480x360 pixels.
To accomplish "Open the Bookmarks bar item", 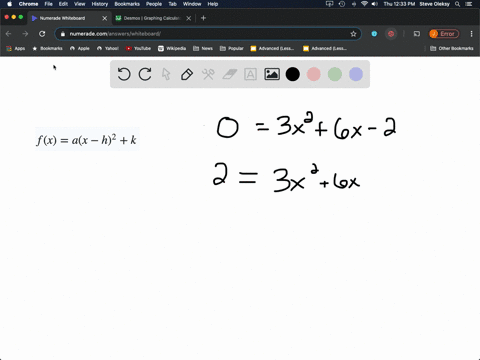I will [47, 48].
